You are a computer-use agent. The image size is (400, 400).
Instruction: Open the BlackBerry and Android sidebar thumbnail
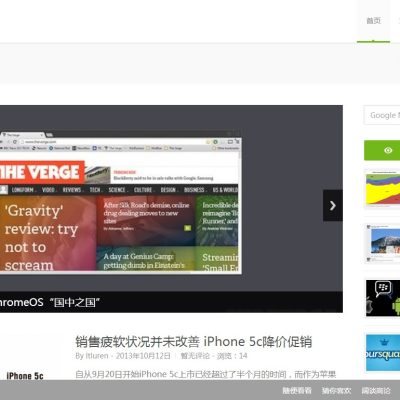[x=383, y=298]
